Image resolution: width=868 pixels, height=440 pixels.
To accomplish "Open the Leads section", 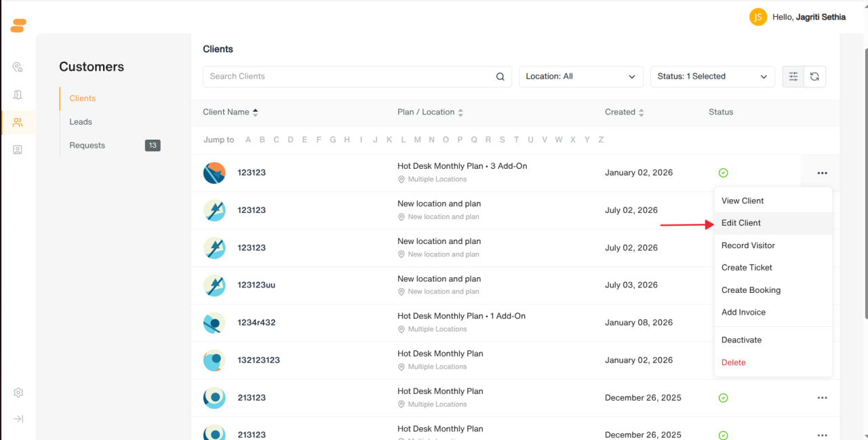I will click(x=81, y=122).
